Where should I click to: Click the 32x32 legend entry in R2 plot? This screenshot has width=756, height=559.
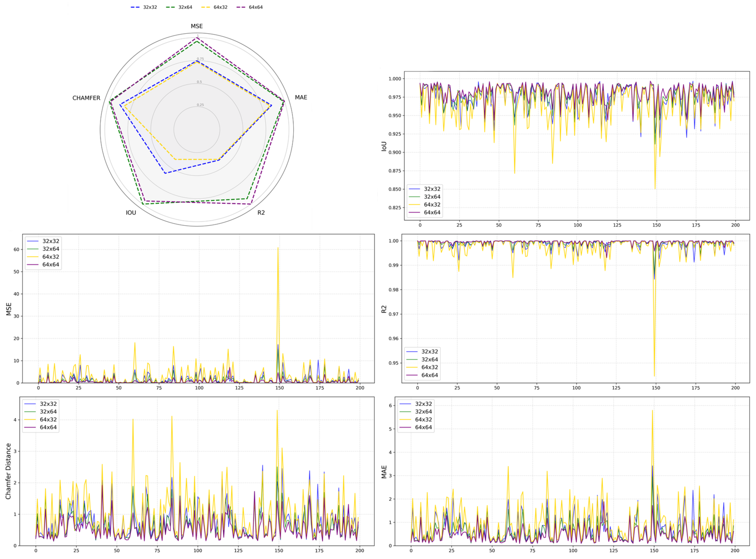click(x=429, y=351)
